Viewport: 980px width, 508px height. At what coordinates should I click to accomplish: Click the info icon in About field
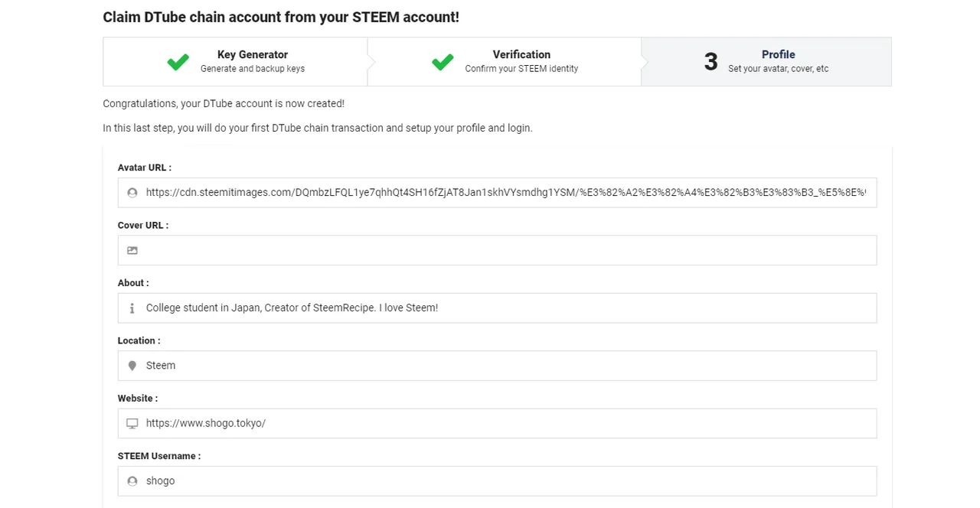(132, 308)
